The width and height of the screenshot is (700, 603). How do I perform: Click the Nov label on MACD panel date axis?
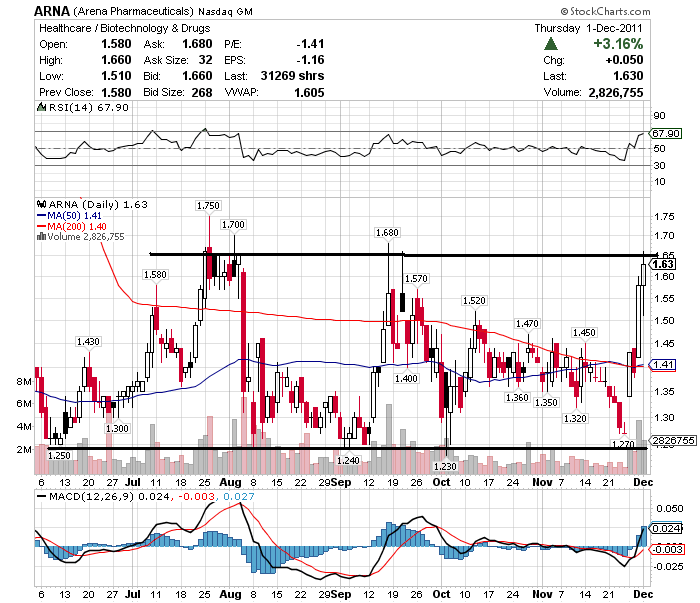542,594
